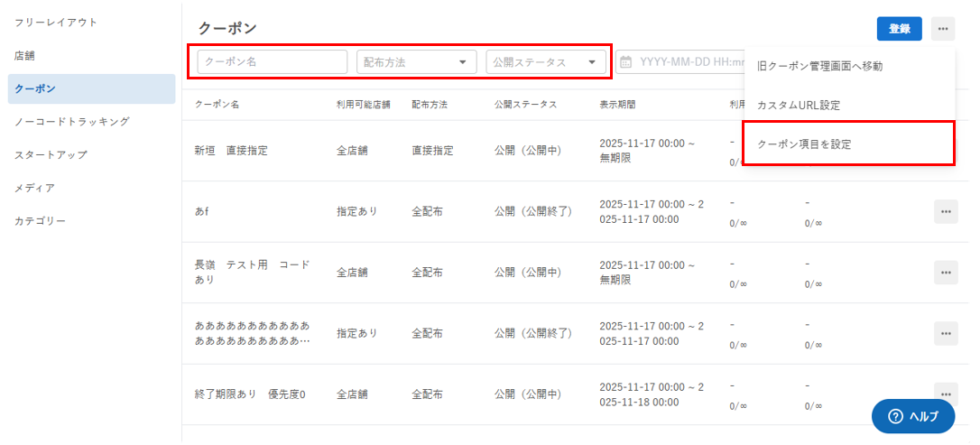Click the coupon name あf

pos(202,211)
